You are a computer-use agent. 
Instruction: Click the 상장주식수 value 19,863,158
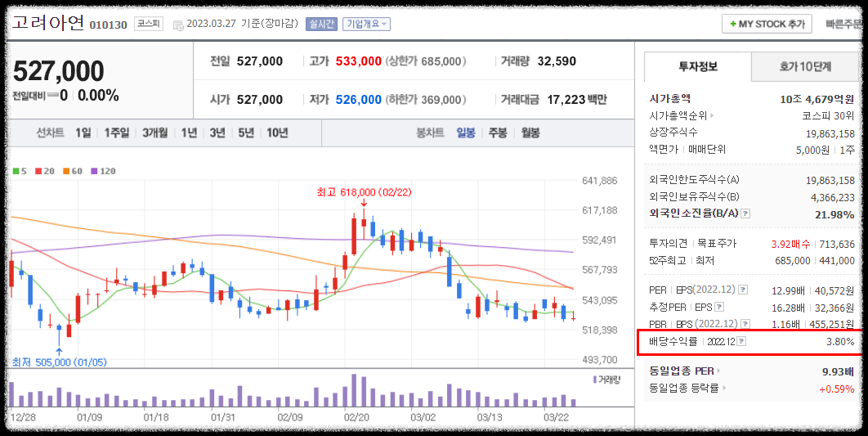tap(830, 133)
